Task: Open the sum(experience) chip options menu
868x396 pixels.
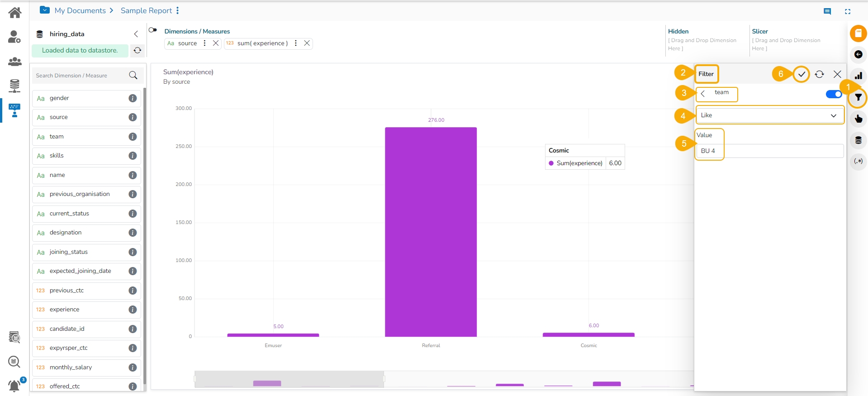Action: tap(296, 43)
